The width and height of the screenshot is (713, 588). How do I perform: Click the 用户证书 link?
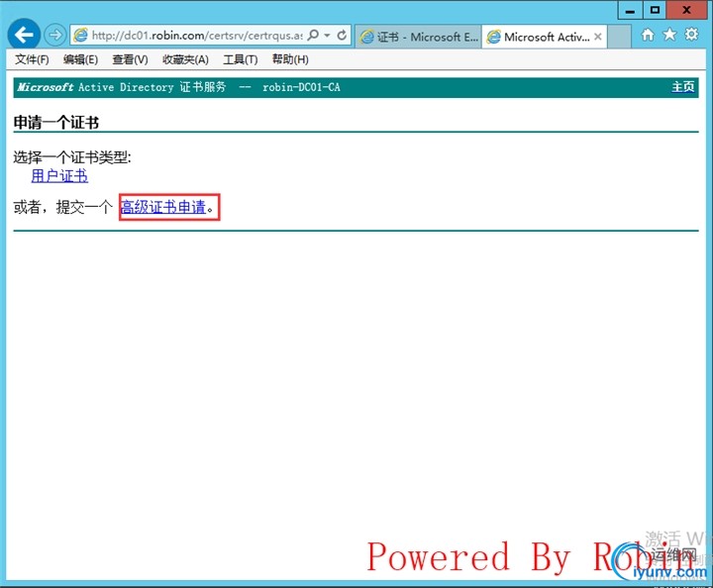[x=59, y=176]
